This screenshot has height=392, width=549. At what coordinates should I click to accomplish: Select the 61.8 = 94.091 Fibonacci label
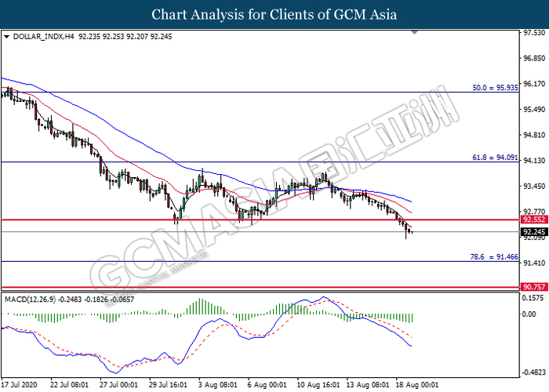(495, 158)
